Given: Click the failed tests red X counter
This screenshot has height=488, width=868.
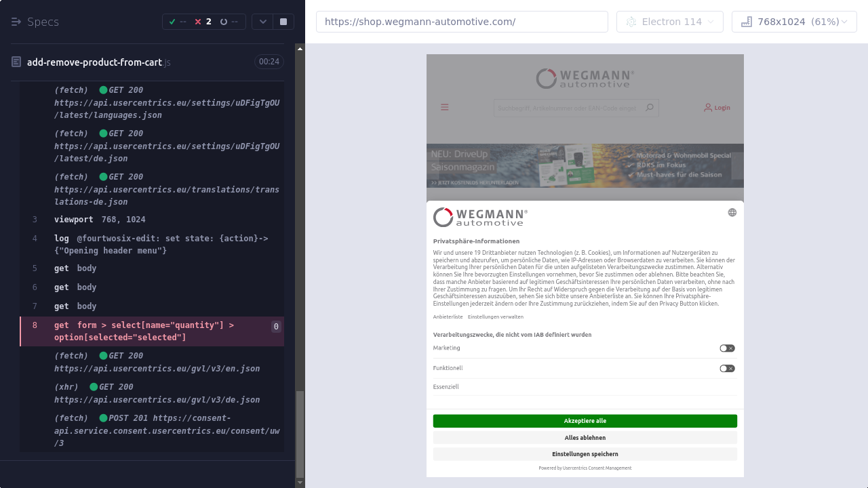Looking at the screenshot, I should 203,22.
